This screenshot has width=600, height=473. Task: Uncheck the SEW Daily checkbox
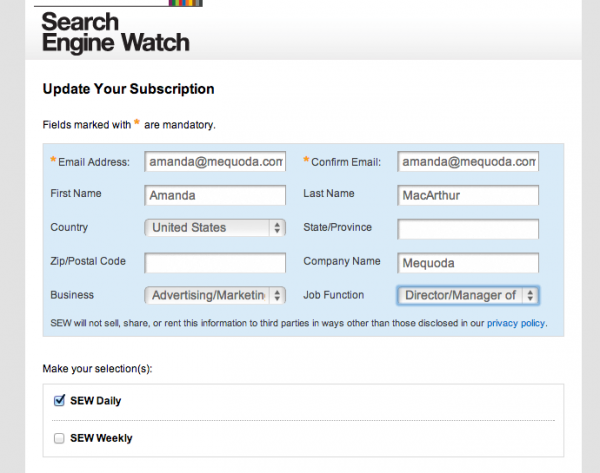[x=59, y=400]
